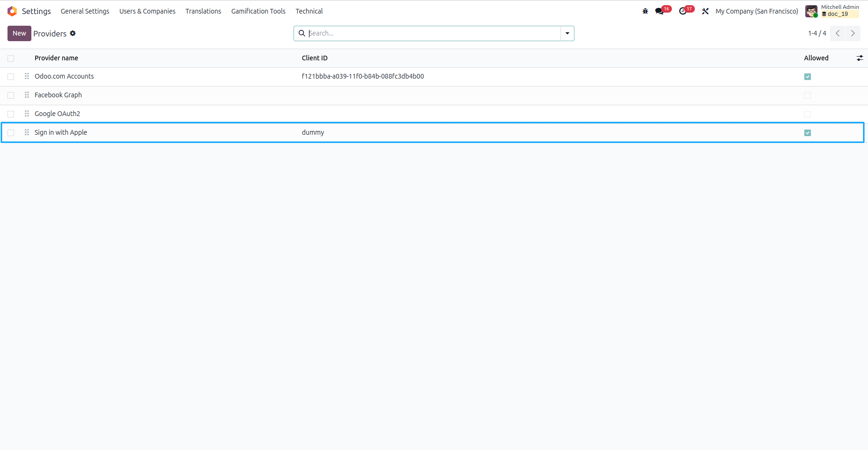Screen dimensions: 868x450
Task: Toggle the select-all rows checkbox
Action: (x=11, y=58)
